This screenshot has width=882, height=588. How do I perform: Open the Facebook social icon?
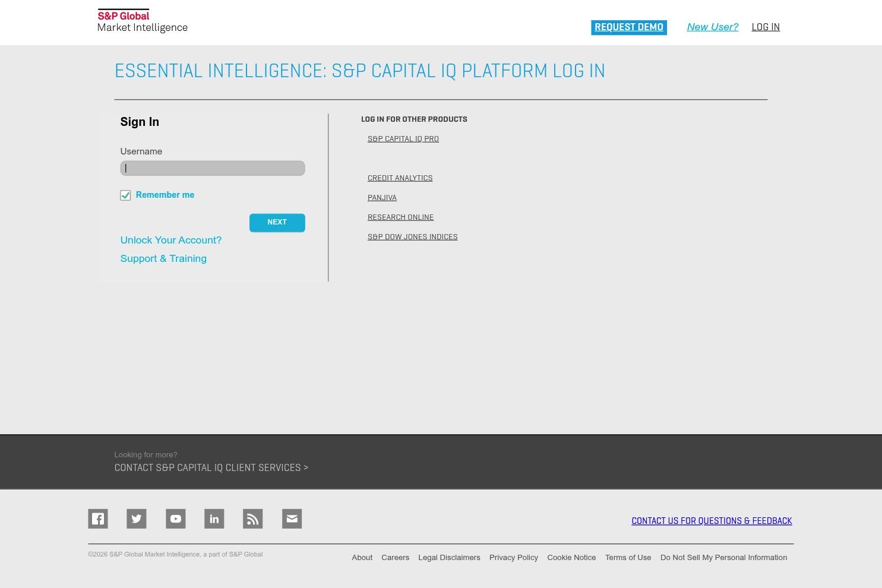point(98,519)
